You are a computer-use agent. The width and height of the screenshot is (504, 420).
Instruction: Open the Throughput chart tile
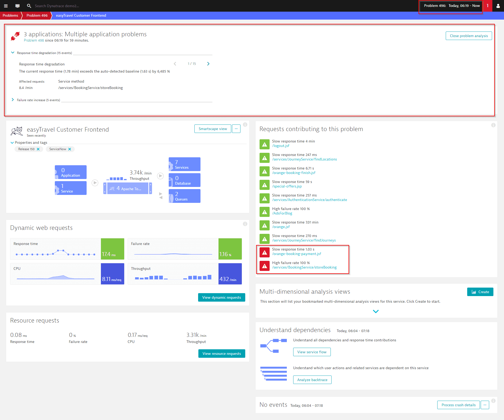[x=185, y=274]
